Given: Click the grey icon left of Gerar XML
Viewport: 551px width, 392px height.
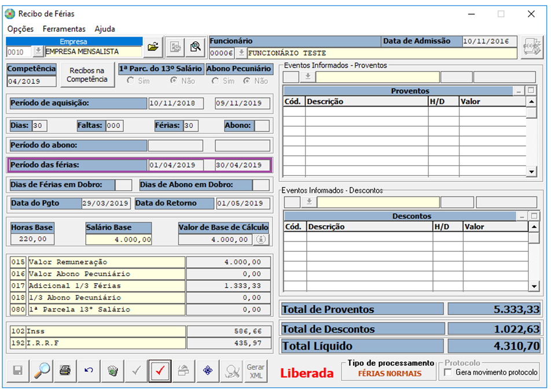Looking at the screenshot, I should 232,371.
